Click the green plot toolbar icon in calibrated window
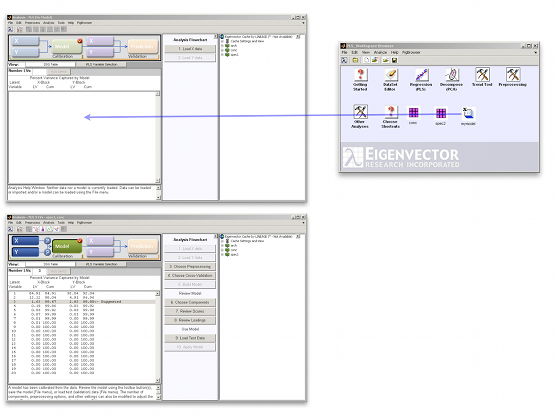Screen dimensions: 556x417 pyautogui.click(x=50, y=229)
